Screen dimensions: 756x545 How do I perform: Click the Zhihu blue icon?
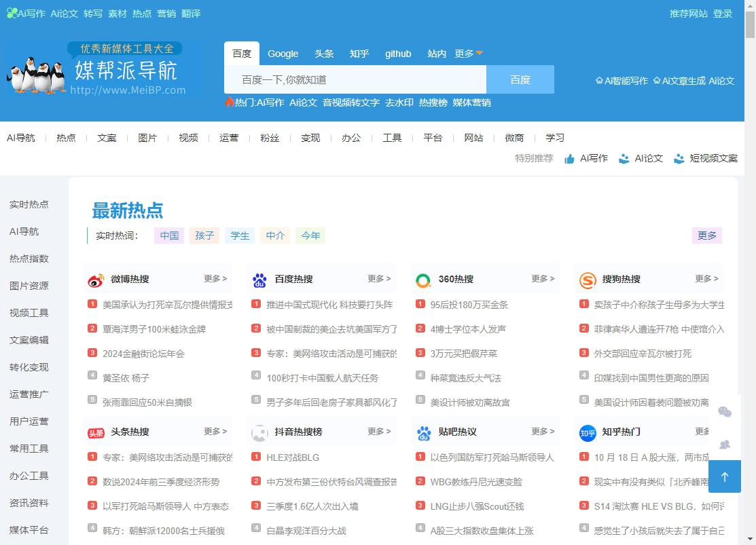coord(588,433)
